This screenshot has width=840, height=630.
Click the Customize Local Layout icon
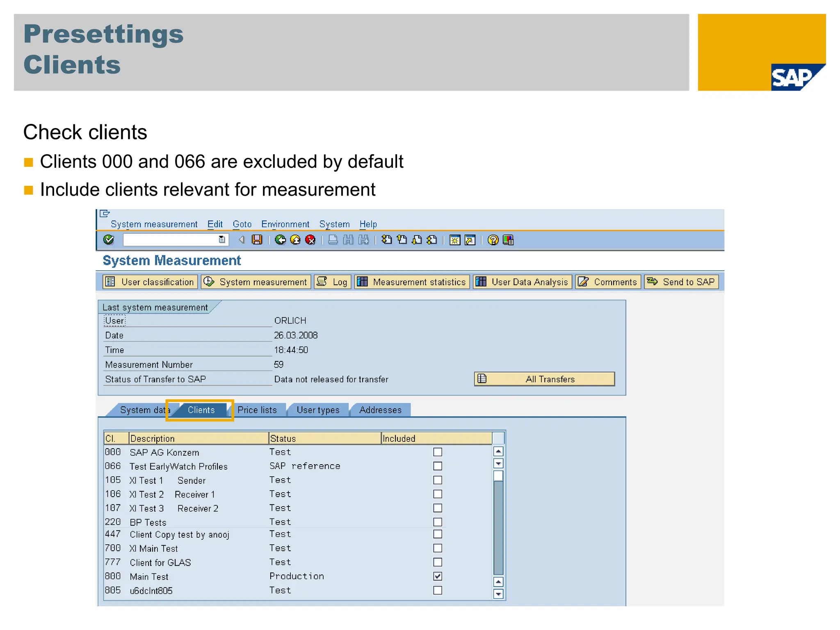(508, 240)
